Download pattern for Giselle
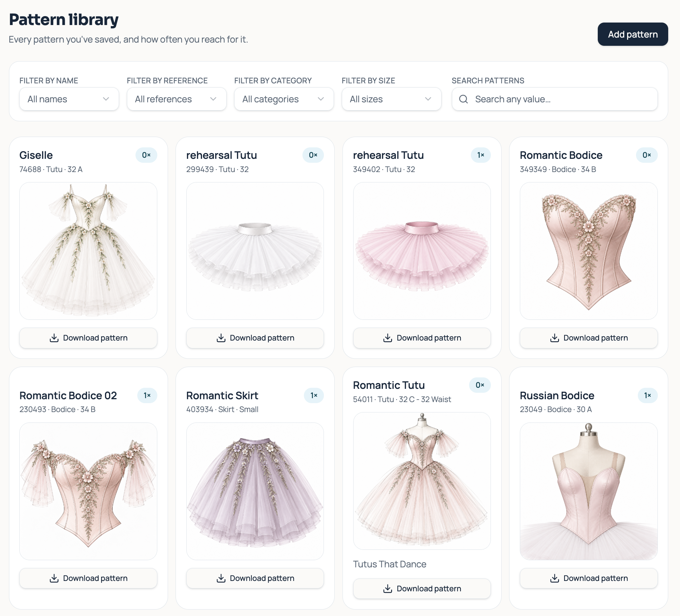Viewport: 680px width, 616px height. click(x=88, y=338)
